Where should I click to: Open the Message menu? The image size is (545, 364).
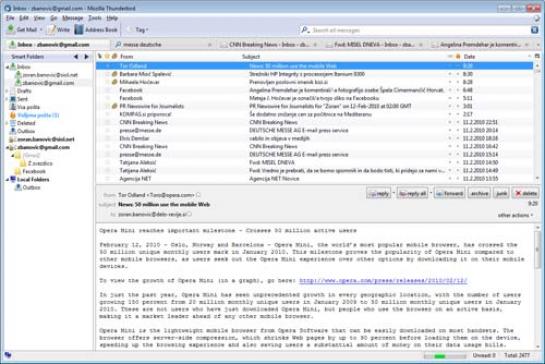click(72, 18)
